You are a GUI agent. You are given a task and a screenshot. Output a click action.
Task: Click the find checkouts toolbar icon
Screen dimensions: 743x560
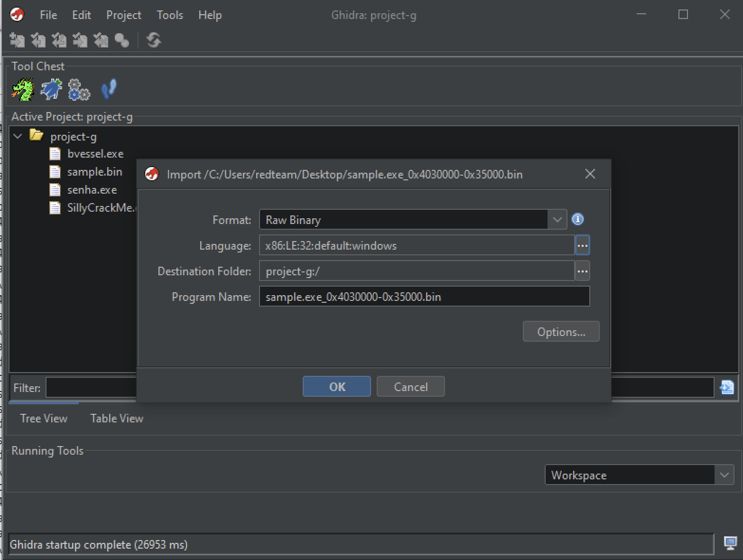122,40
